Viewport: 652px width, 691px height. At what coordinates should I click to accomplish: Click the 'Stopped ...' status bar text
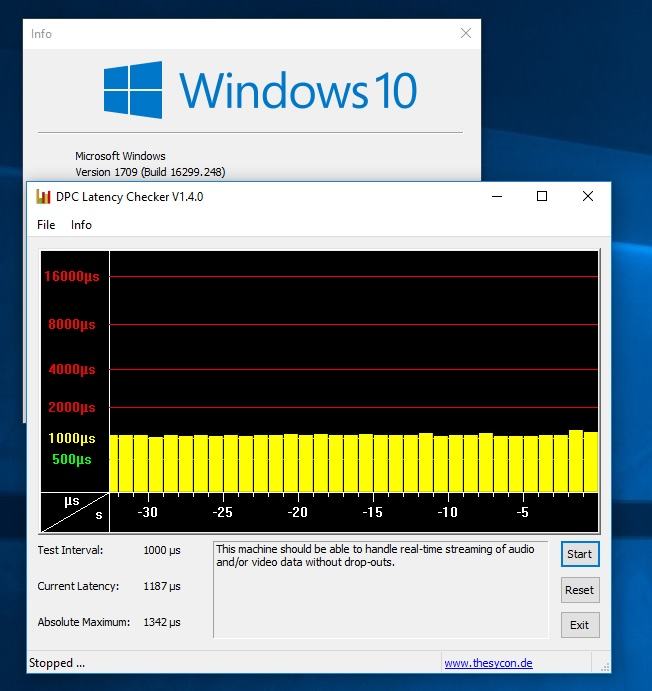(x=57, y=663)
